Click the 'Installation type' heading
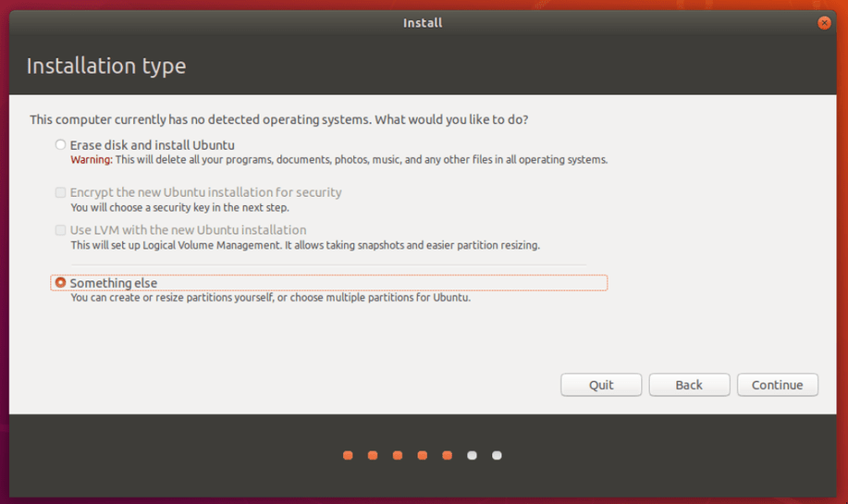Image resolution: width=848 pixels, height=504 pixels. click(x=106, y=66)
